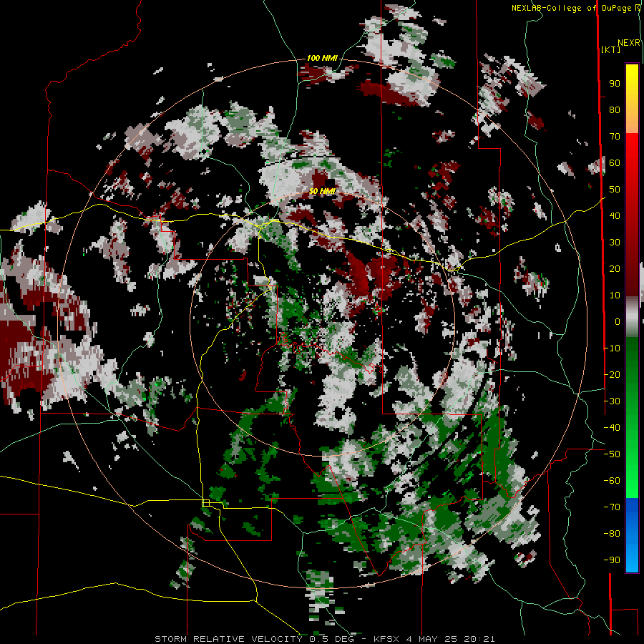Click the -10 value on velocity scale
The image size is (644, 644).
[612, 348]
